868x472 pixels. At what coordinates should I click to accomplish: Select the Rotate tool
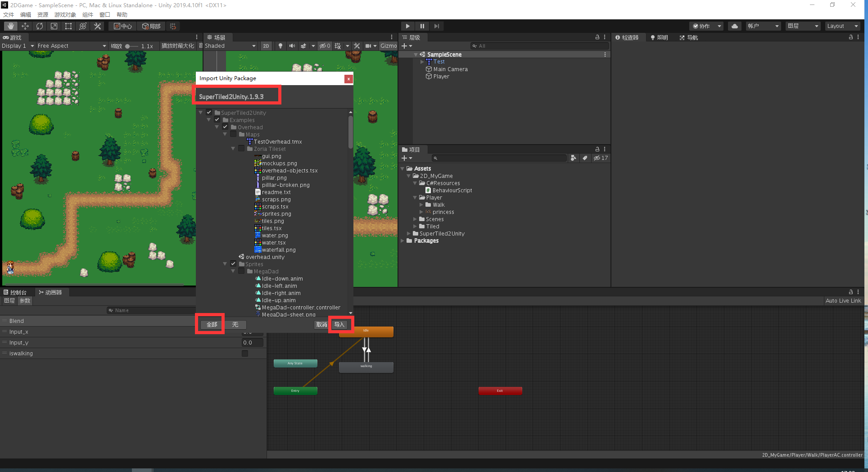(40, 26)
